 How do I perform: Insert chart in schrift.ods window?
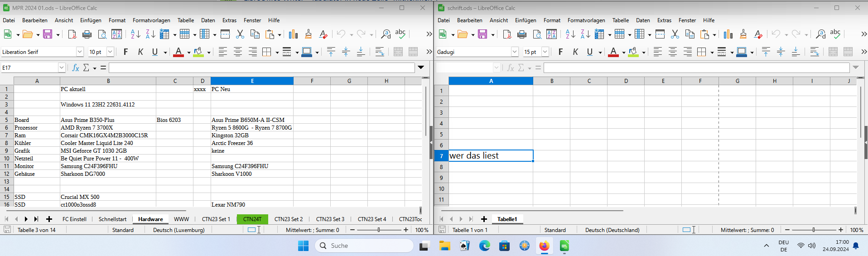pyautogui.click(x=728, y=34)
